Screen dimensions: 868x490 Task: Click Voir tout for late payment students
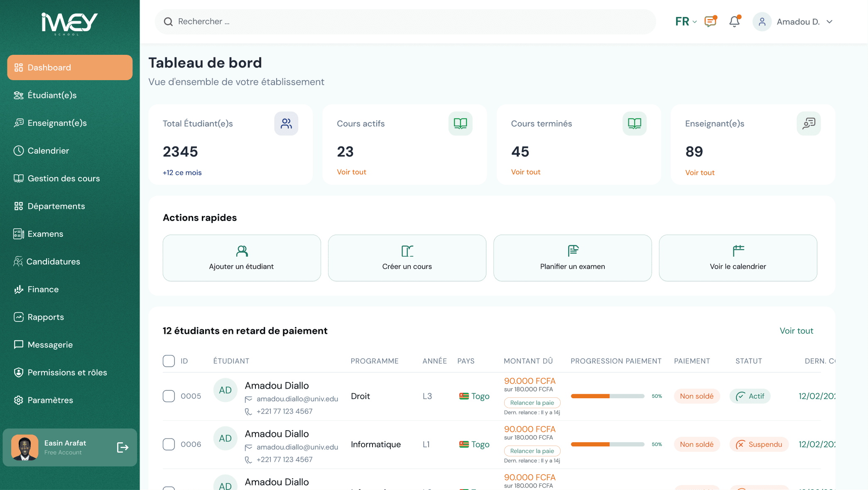tap(796, 331)
